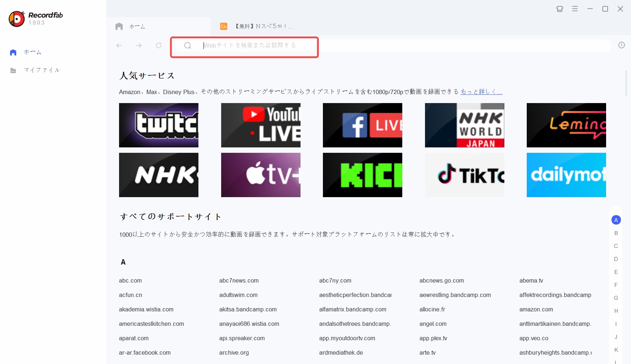Click the browser back arrow icon
Viewport: 631px width, 364px height.
[119, 45]
